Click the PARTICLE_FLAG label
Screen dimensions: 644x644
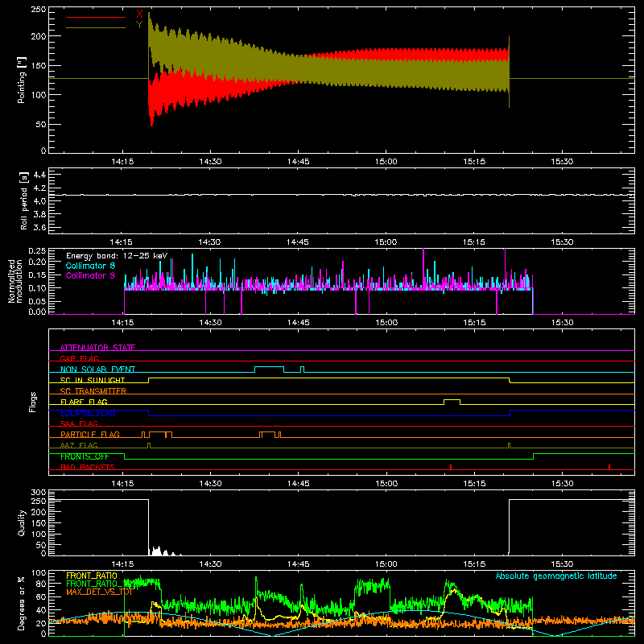click(90, 434)
